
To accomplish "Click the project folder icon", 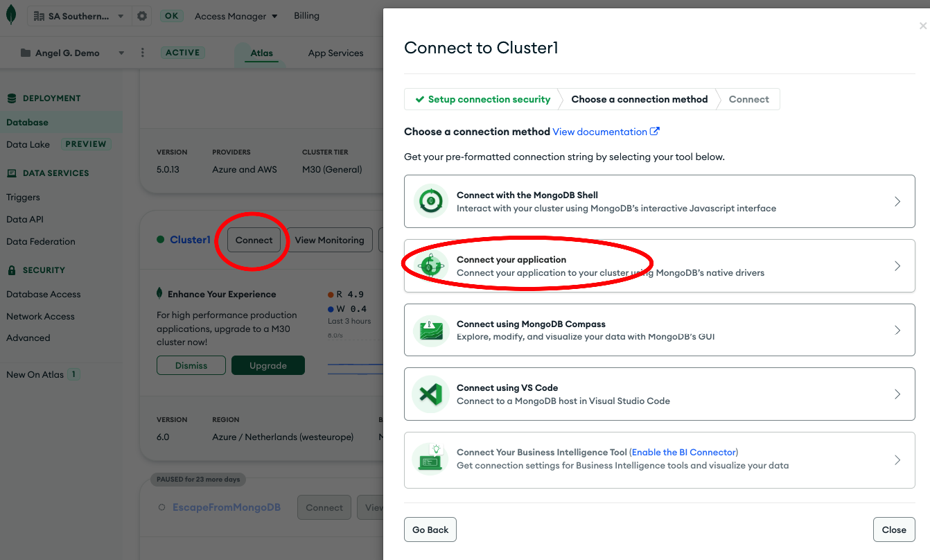I will coord(26,53).
